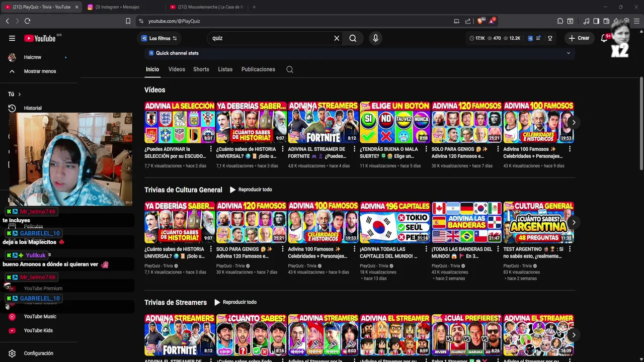This screenshot has width=644, height=362.
Task: Switch to the Shorts tab
Action: (201, 69)
